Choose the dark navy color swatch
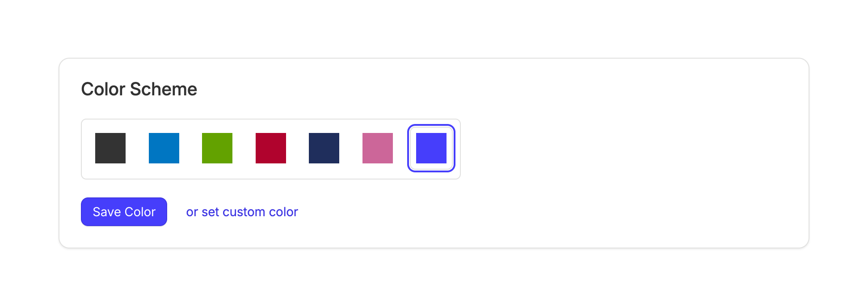The width and height of the screenshot is (868, 308). 324,148
